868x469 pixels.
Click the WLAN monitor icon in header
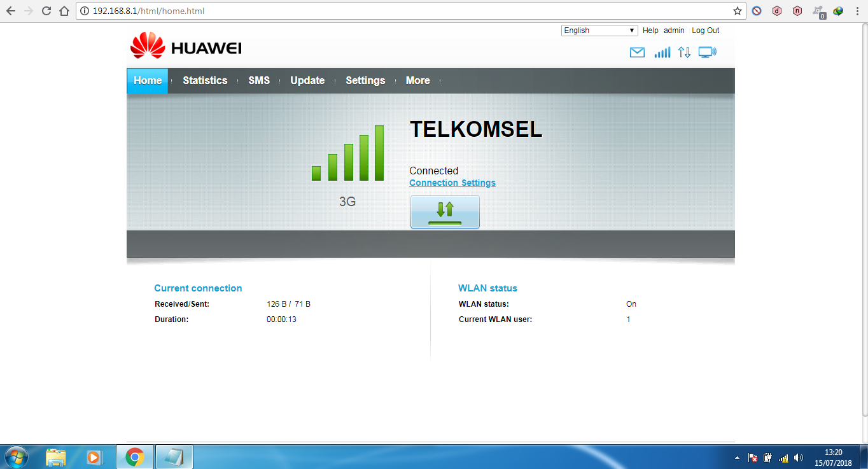pyautogui.click(x=707, y=52)
